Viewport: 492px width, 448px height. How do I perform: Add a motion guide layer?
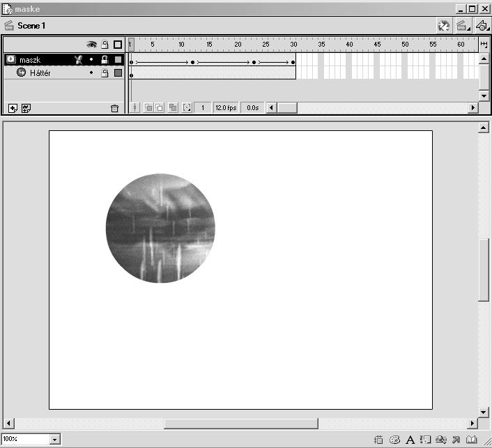click(26, 109)
